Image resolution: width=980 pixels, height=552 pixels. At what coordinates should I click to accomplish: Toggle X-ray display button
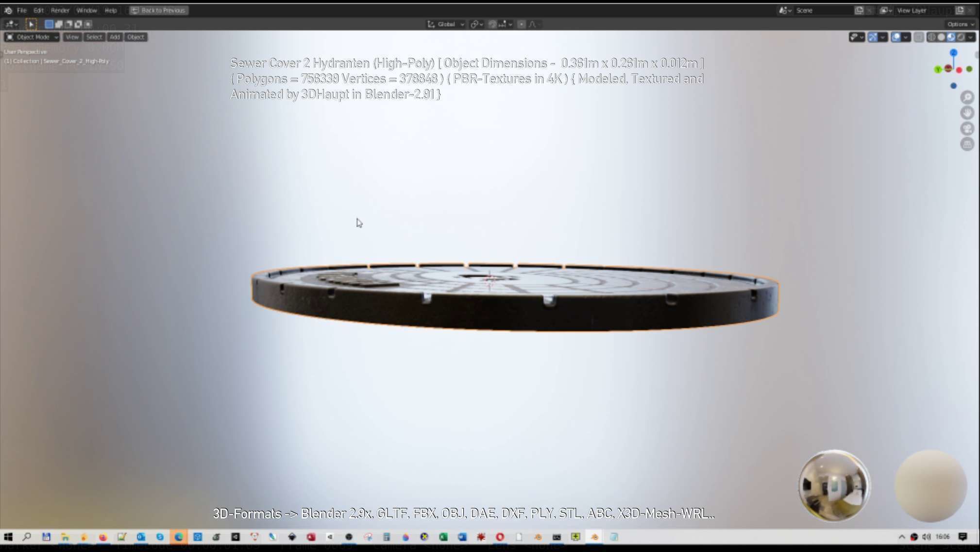pyautogui.click(x=918, y=37)
